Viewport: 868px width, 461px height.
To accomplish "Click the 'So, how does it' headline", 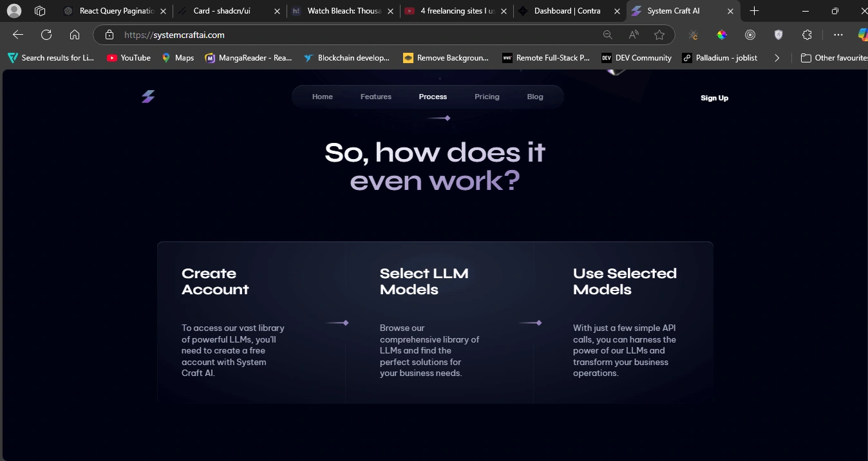I will (x=435, y=153).
